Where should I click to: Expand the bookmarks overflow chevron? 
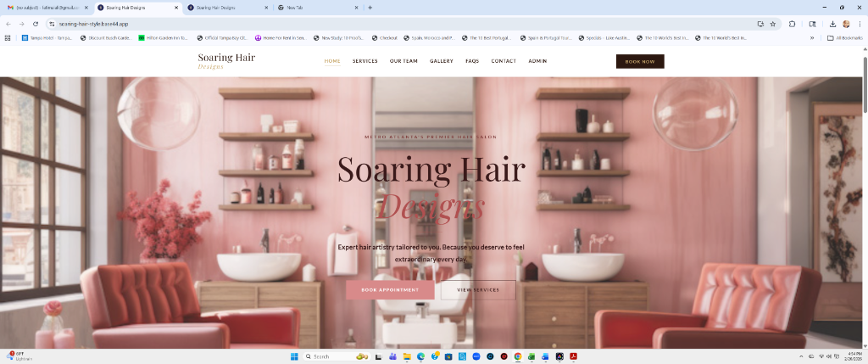[812, 37]
